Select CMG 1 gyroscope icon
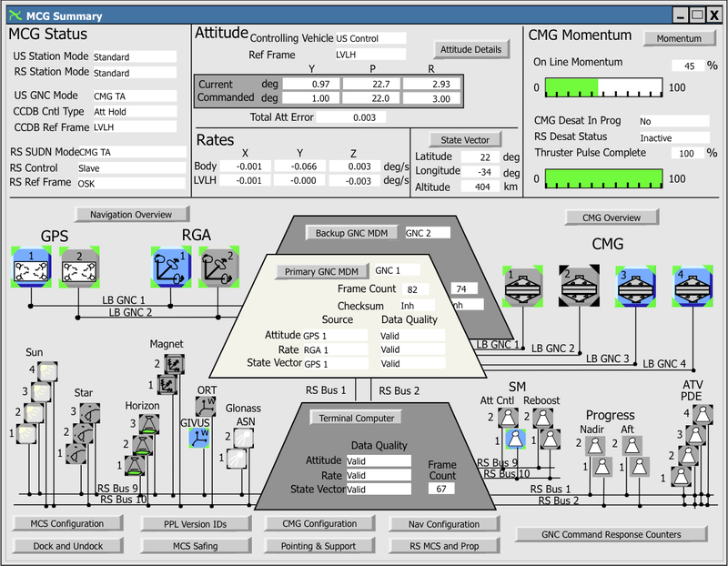The width and height of the screenshot is (728, 566). (x=522, y=286)
